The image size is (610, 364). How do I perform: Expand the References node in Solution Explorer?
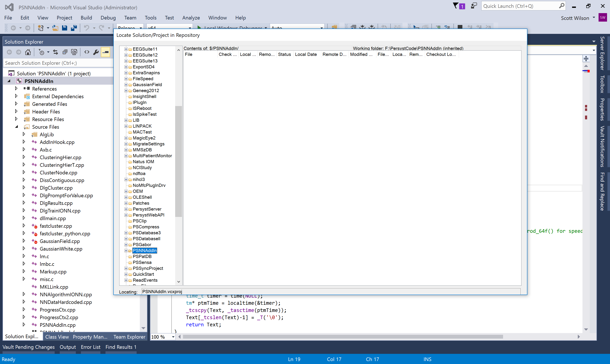coord(16,88)
